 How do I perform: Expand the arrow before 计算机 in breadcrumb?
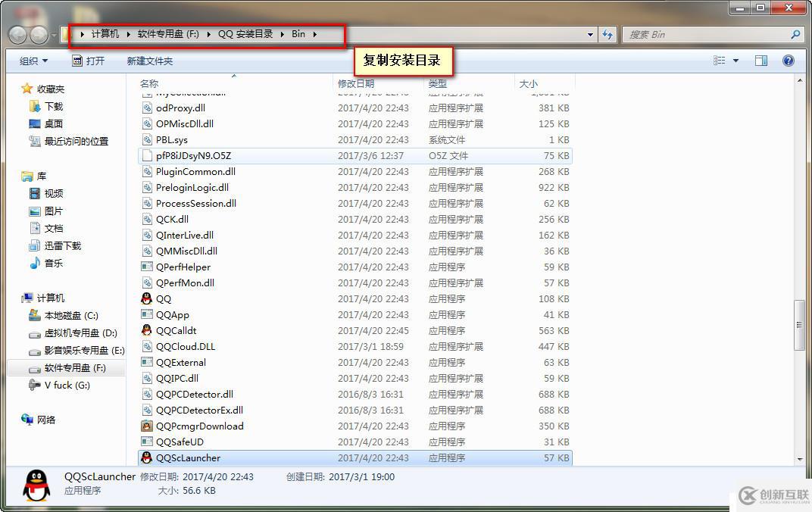pyautogui.click(x=83, y=34)
